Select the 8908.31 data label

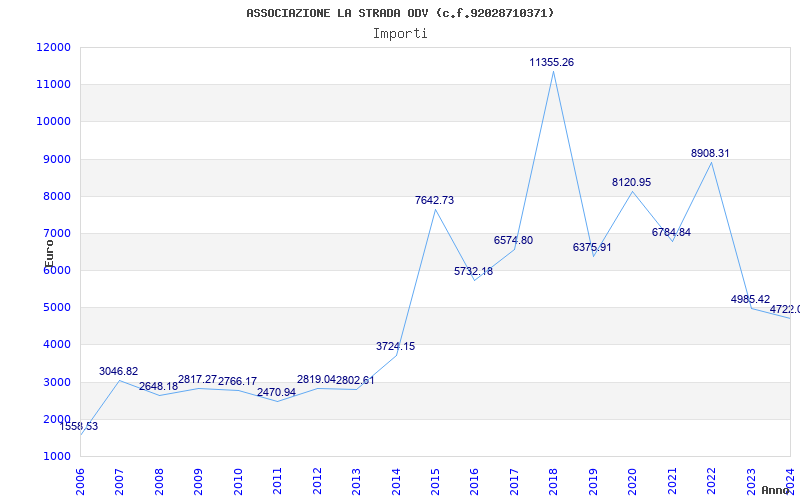(710, 153)
